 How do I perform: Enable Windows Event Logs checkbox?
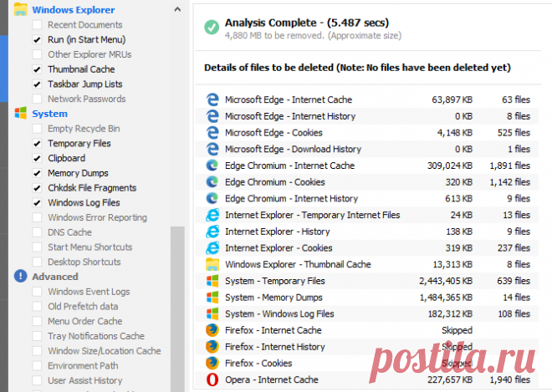click(37, 292)
